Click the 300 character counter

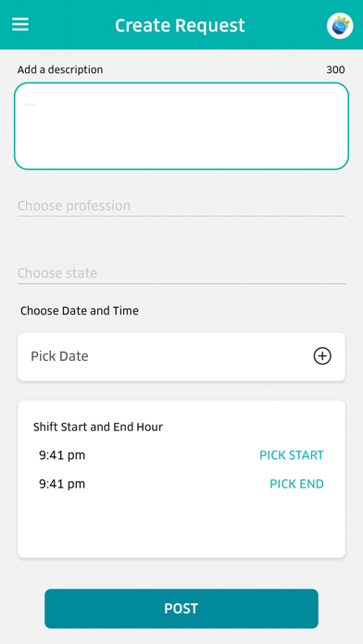(335, 69)
